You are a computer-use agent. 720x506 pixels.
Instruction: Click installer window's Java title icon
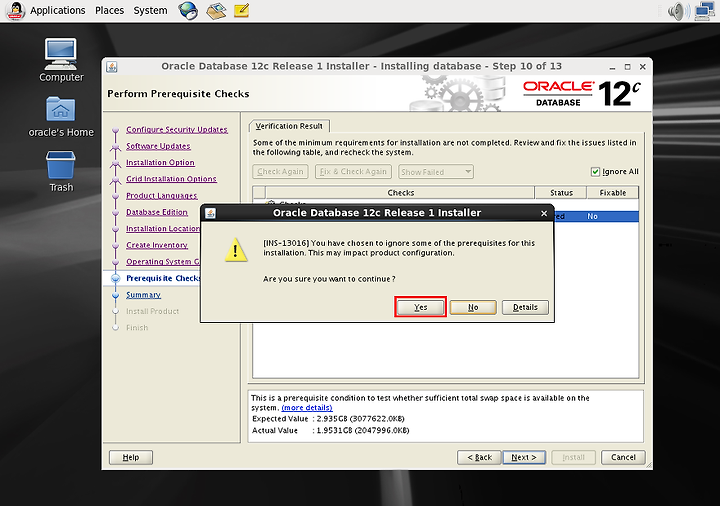pyautogui.click(x=112, y=67)
